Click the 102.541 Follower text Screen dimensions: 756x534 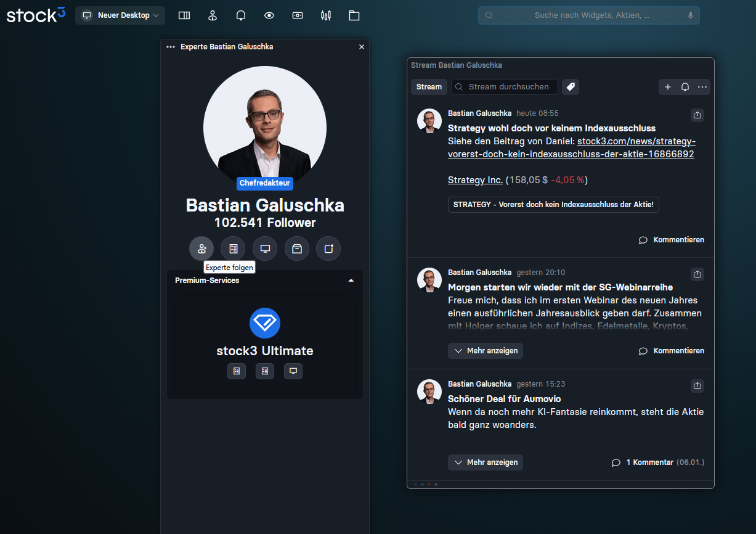point(265,223)
